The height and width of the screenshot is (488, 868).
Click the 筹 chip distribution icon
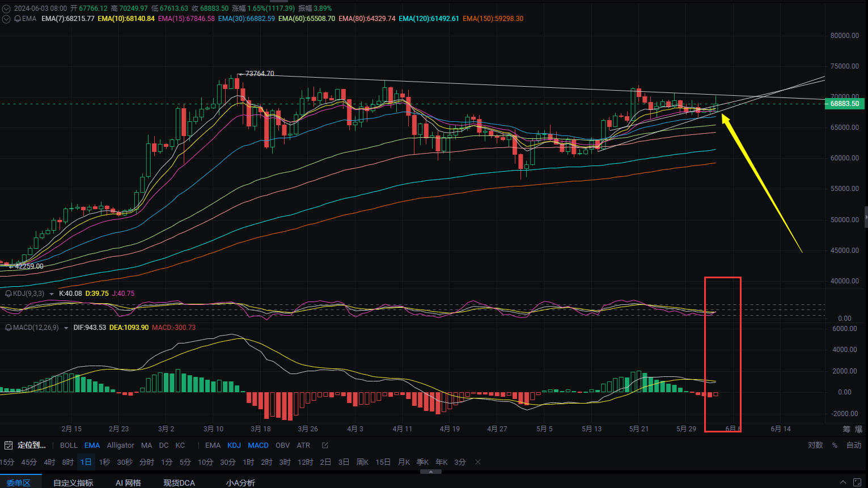(846, 429)
